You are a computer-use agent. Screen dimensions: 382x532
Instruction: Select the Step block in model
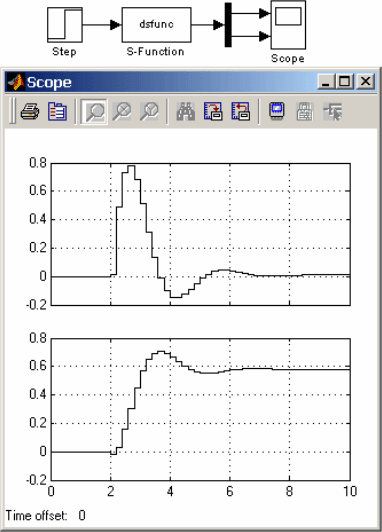tap(65, 25)
